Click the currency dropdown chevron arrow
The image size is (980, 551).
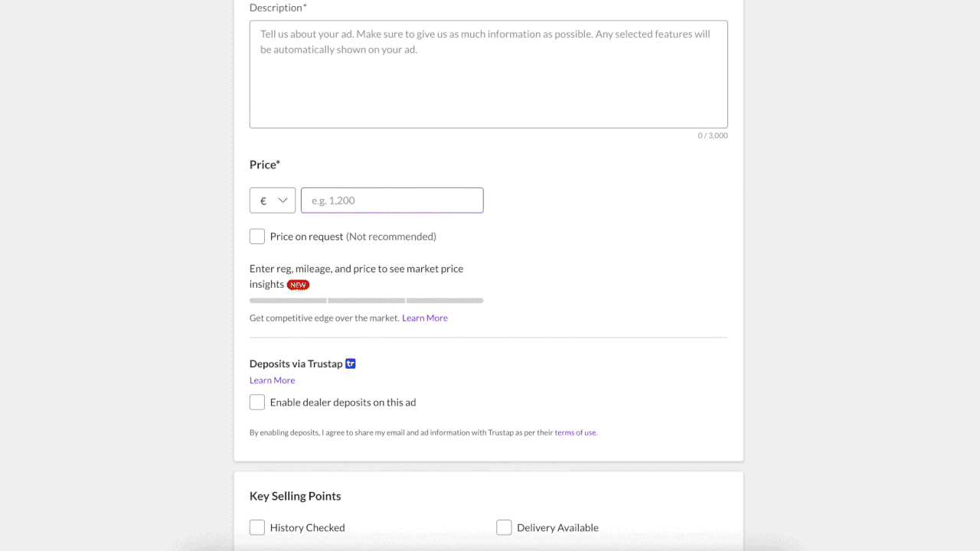point(283,201)
